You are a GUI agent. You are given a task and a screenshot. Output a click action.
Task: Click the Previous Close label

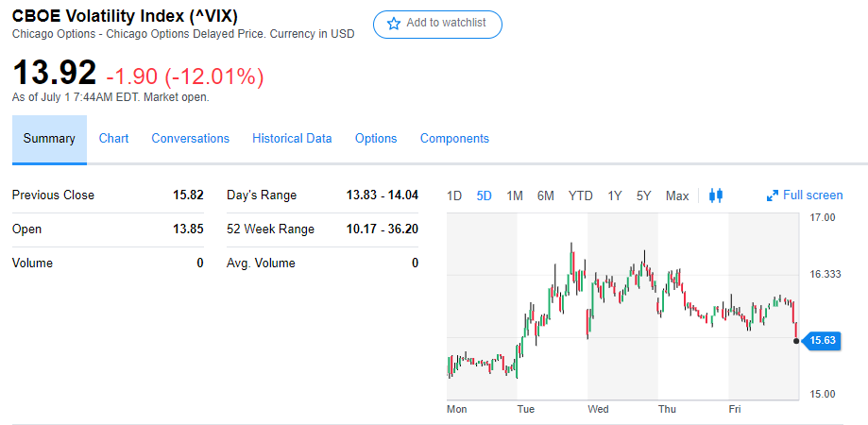click(53, 195)
